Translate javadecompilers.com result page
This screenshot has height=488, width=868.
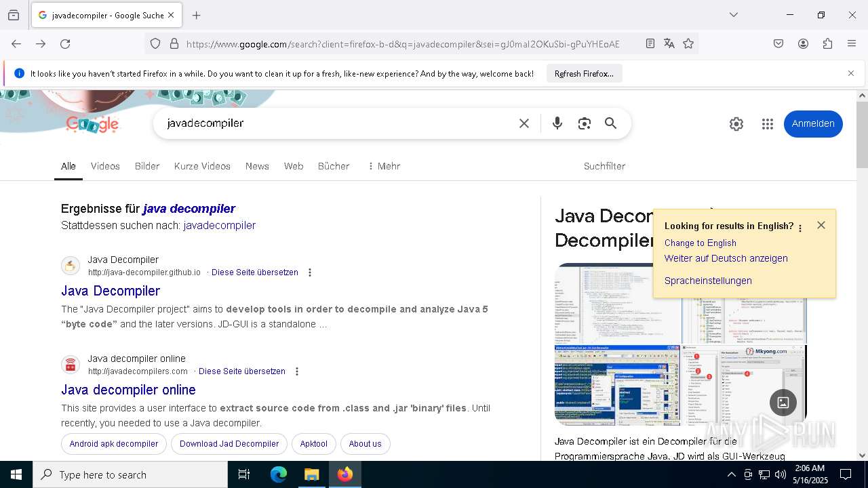242,371
